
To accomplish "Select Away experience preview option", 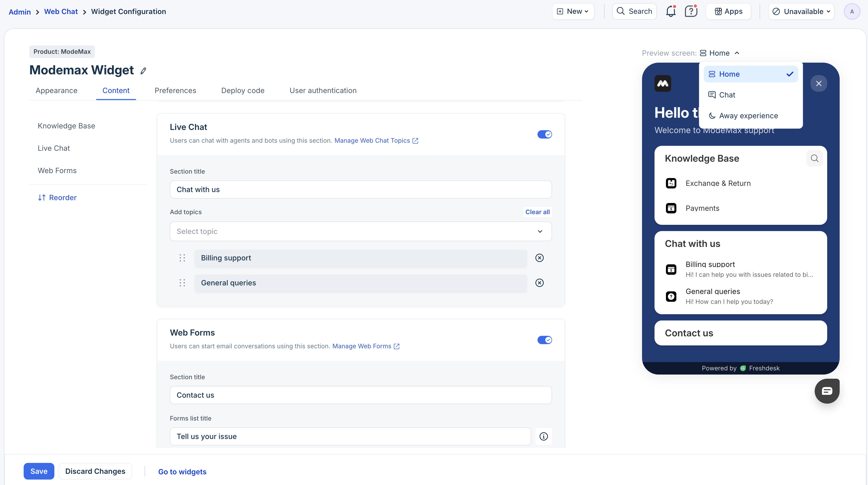I will point(748,116).
